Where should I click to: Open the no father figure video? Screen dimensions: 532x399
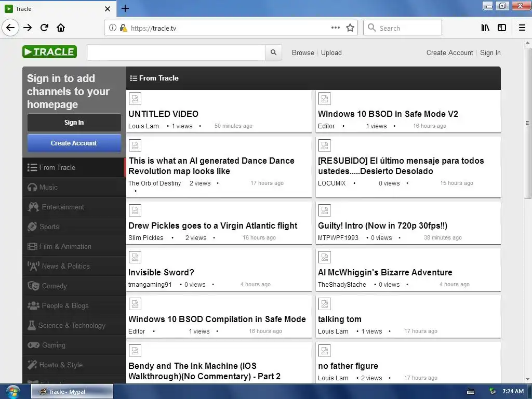348,366
